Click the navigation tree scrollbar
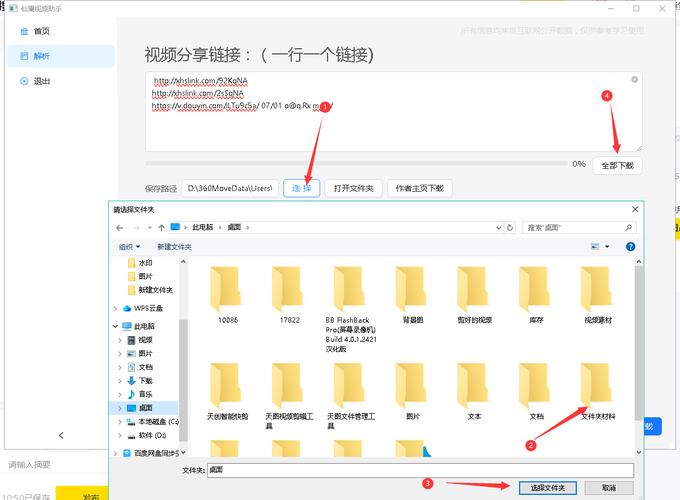This screenshot has width=680, height=500. click(183, 380)
